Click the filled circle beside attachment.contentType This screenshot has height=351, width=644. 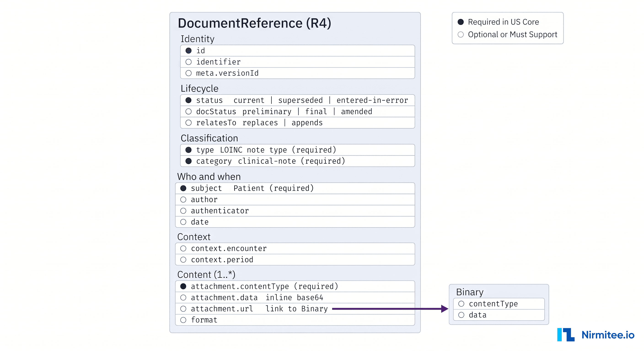point(183,286)
